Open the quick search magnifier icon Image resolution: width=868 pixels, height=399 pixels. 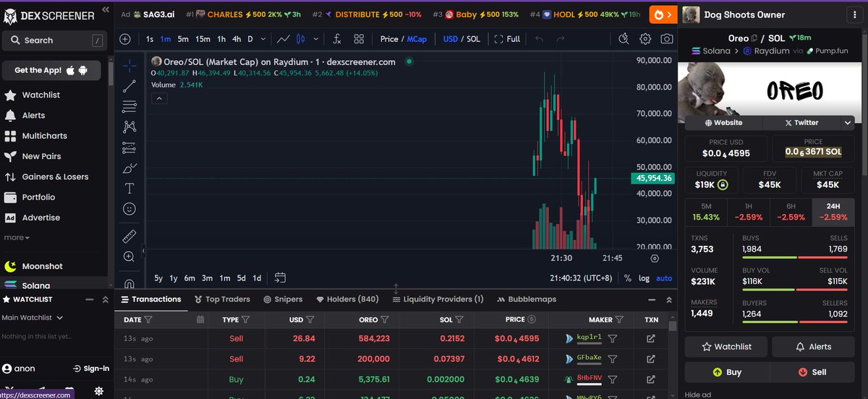pos(624,39)
